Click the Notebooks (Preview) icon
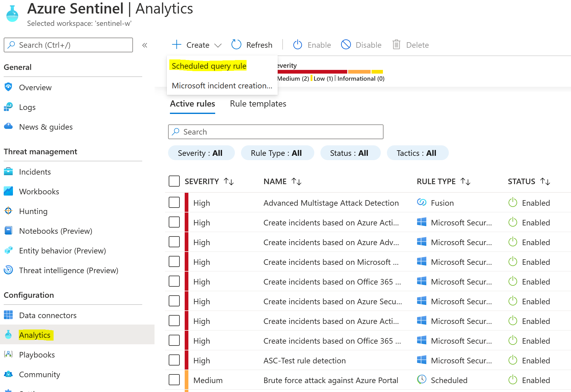 click(x=8, y=231)
